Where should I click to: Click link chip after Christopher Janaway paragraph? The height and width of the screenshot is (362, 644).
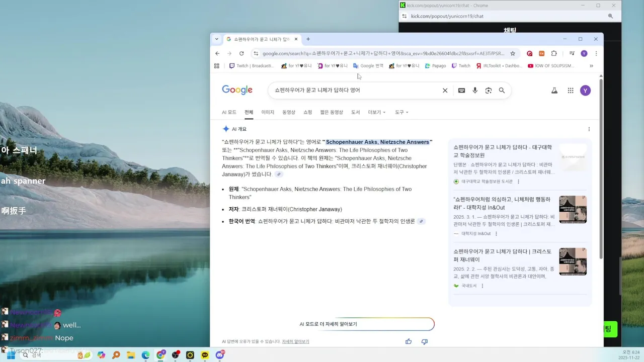[x=279, y=174]
